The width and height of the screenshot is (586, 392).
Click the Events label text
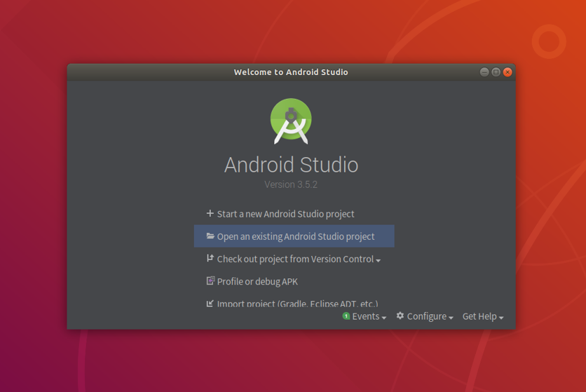click(366, 316)
